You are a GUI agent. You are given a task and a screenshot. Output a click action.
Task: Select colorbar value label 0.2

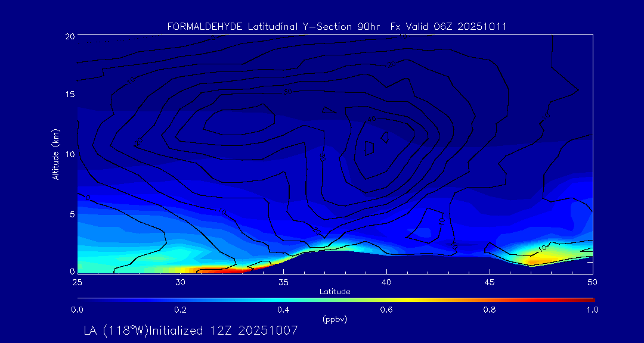[x=180, y=310]
